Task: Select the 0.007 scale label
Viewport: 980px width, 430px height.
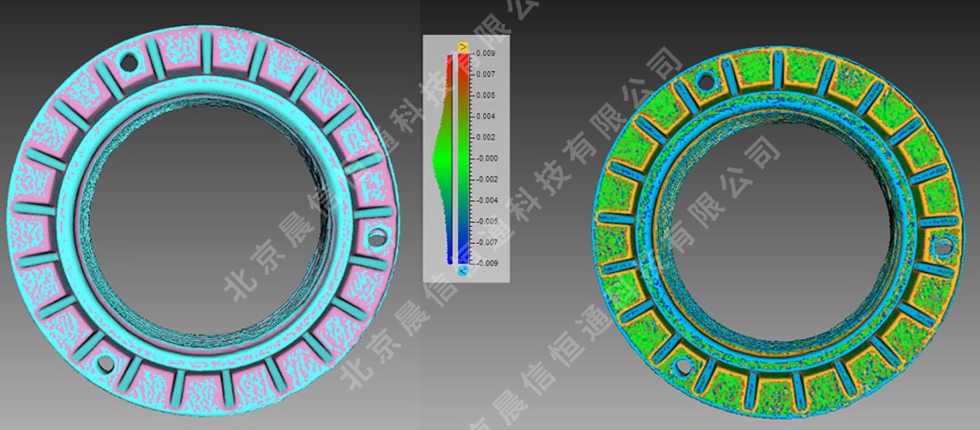Action: pos(486,75)
